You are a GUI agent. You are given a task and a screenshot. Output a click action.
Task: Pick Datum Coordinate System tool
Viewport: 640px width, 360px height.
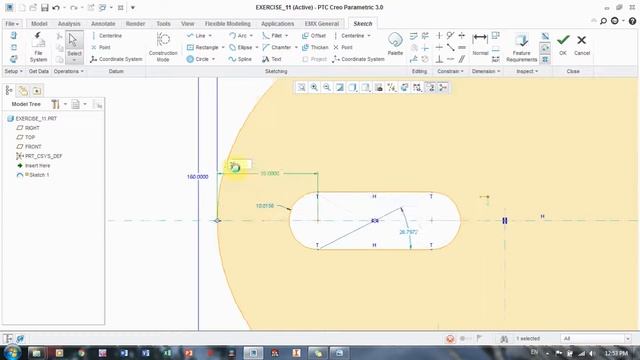click(116, 59)
